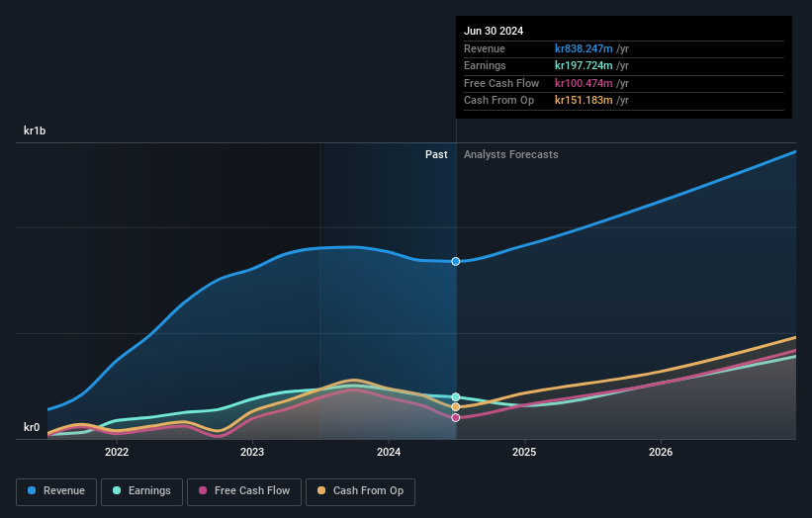This screenshot has height=518, width=812.
Task: Click the Jun 30 2024 tooltip date
Action: (494, 31)
